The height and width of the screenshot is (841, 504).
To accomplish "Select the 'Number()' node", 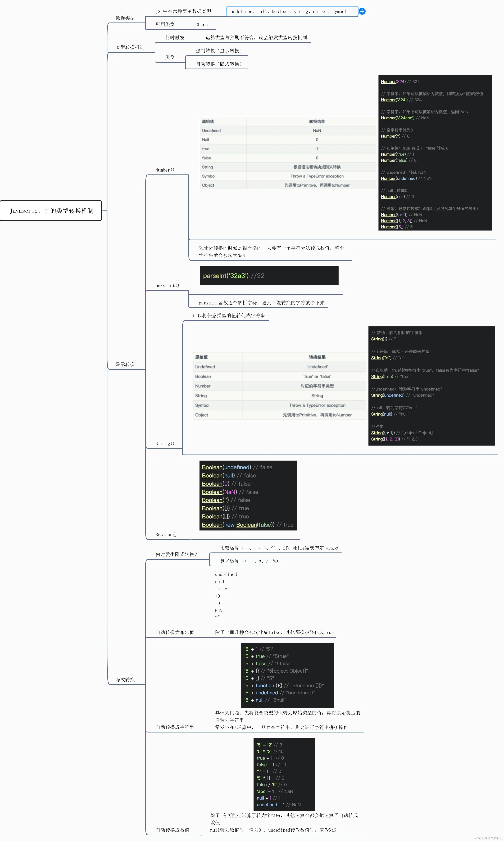I will (165, 170).
